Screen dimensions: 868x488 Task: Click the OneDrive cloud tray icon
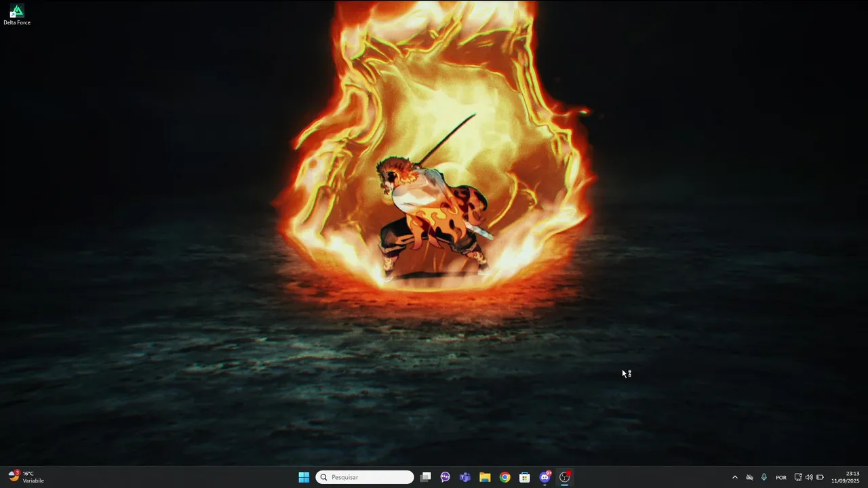pos(749,477)
